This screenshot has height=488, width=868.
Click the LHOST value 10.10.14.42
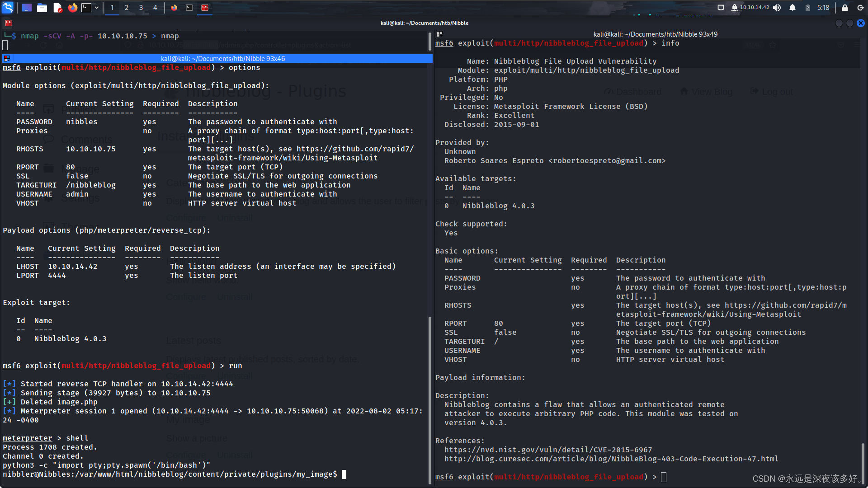73,267
